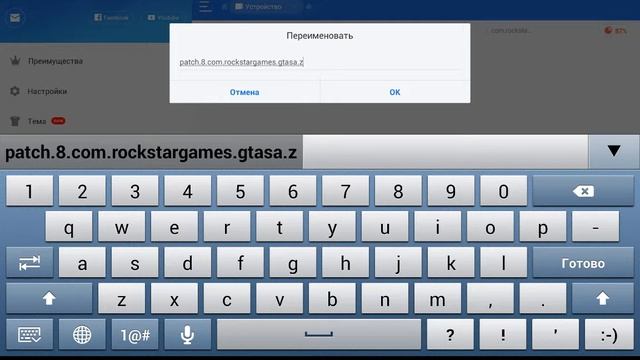The height and width of the screenshot is (360, 640).
Task: Tap the number 6 key
Action: click(x=293, y=191)
